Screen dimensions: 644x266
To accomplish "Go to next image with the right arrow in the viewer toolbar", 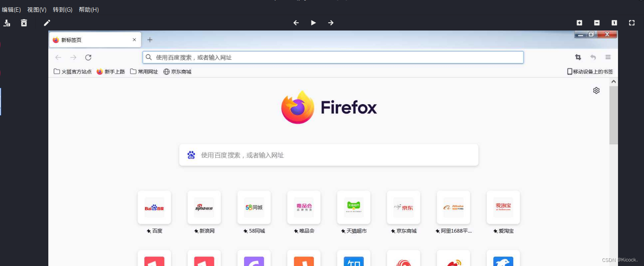I will click(x=331, y=23).
